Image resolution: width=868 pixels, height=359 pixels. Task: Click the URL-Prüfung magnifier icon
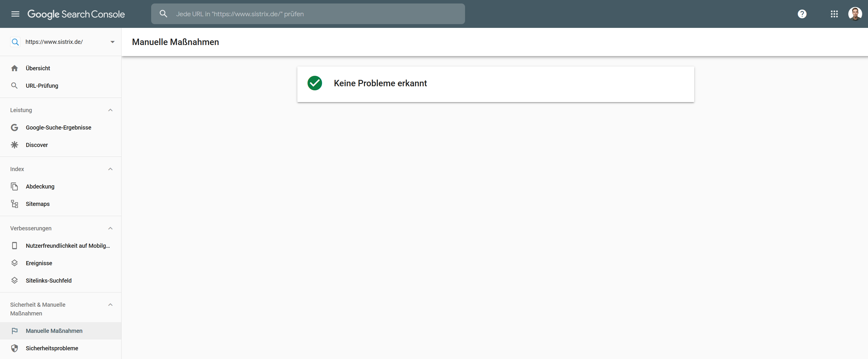tap(15, 86)
